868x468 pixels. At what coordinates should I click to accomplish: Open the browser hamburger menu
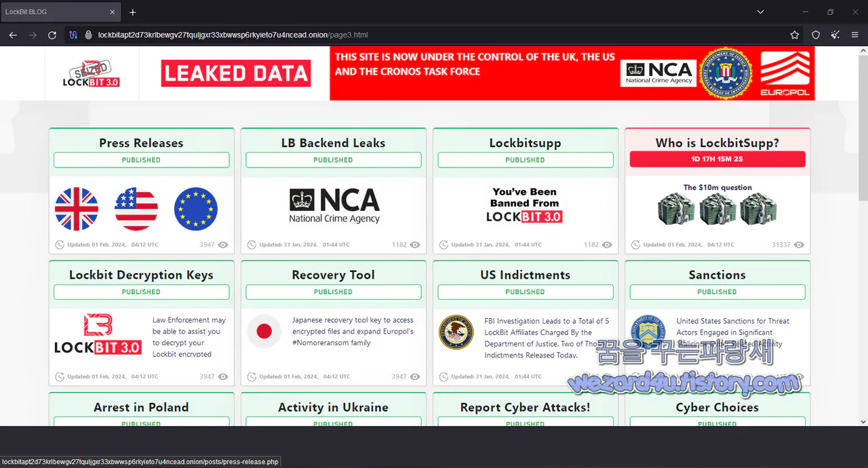(854, 35)
